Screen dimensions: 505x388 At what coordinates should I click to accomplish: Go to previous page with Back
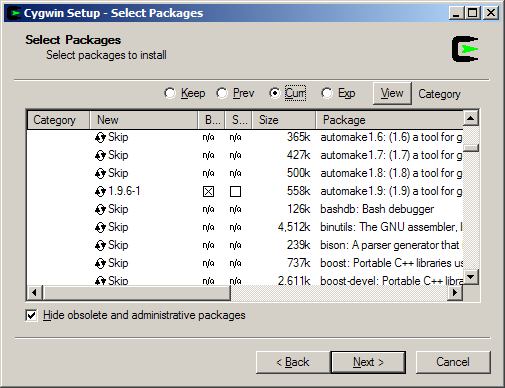click(x=293, y=362)
